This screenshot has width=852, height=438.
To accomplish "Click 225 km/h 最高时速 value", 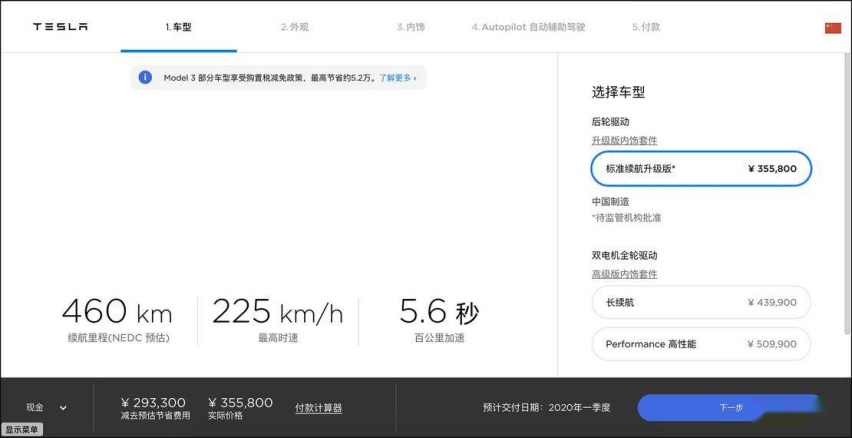I will [x=278, y=321].
